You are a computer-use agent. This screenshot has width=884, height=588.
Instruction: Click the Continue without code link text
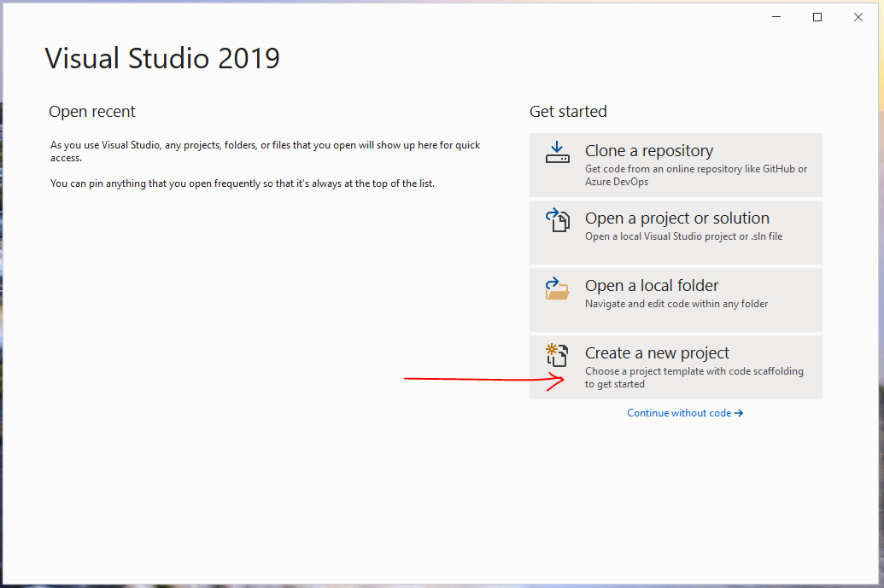pos(679,413)
